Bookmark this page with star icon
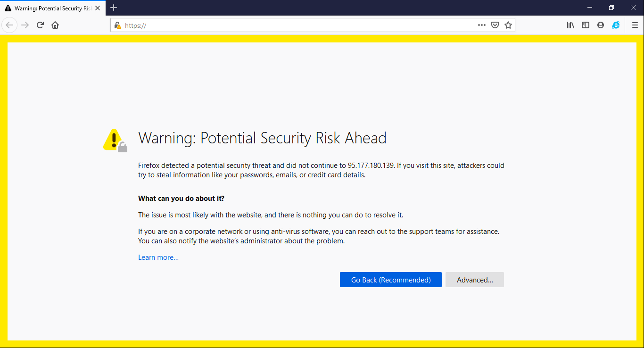This screenshot has height=348, width=644. click(x=508, y=25)
